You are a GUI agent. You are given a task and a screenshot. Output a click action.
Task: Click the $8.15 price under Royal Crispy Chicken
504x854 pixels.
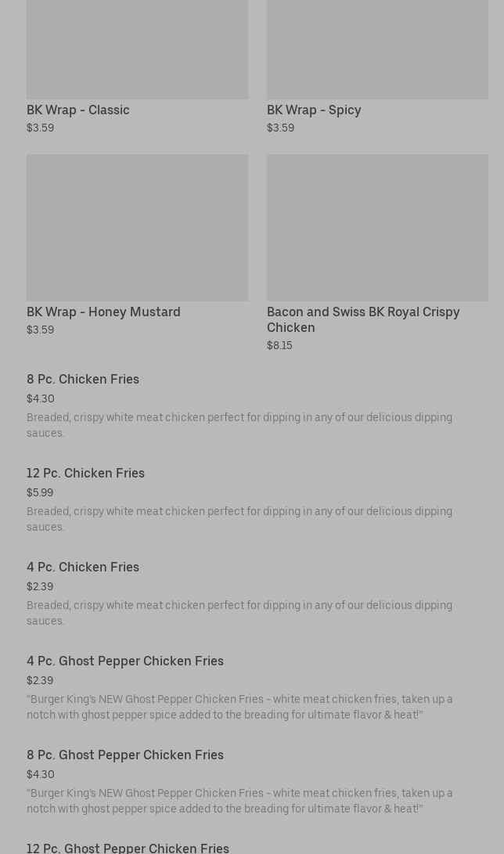279,345
